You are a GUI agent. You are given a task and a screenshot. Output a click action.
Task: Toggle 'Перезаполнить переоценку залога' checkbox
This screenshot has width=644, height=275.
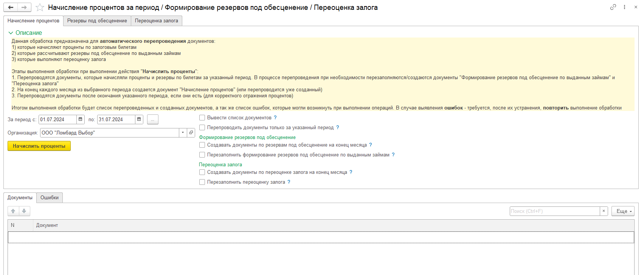tap(202, 182)
